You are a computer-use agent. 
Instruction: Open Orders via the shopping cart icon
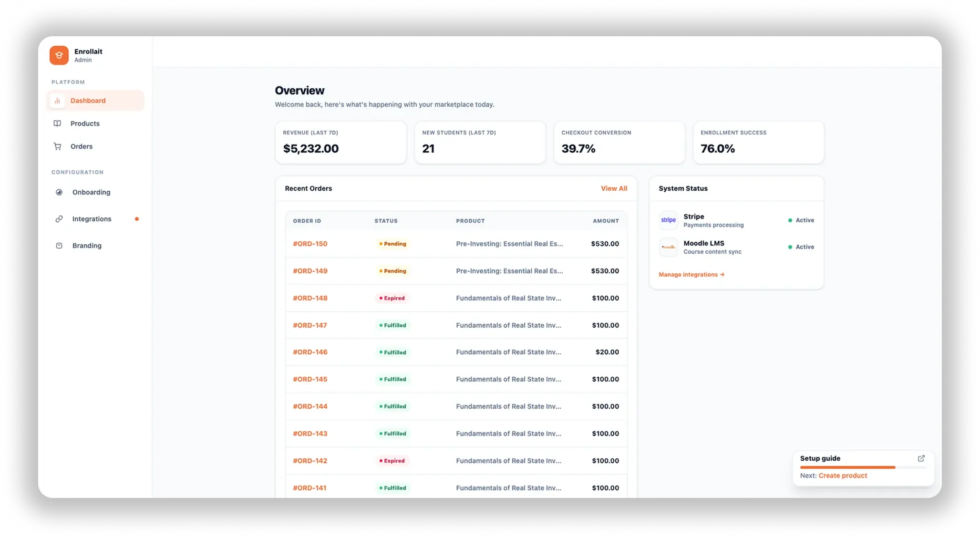point(57,146)
